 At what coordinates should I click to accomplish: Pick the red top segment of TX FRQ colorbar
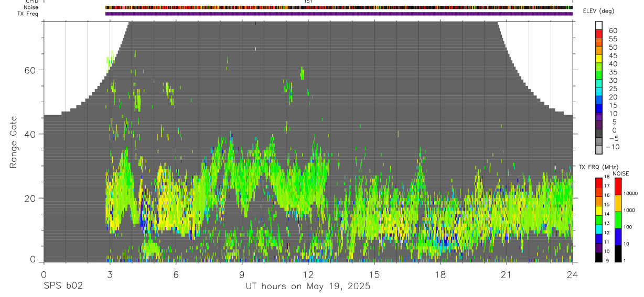click(599, 182)
